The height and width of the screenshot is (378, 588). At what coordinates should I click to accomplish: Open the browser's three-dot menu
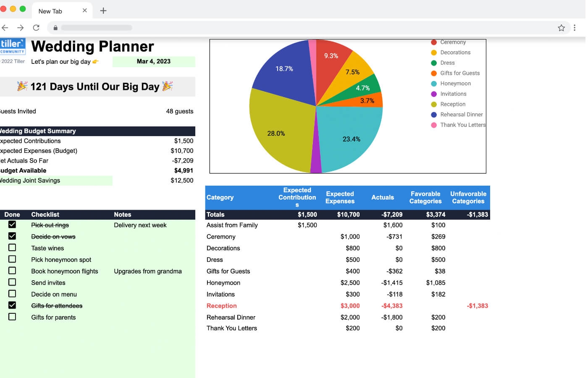coord(575,28)
